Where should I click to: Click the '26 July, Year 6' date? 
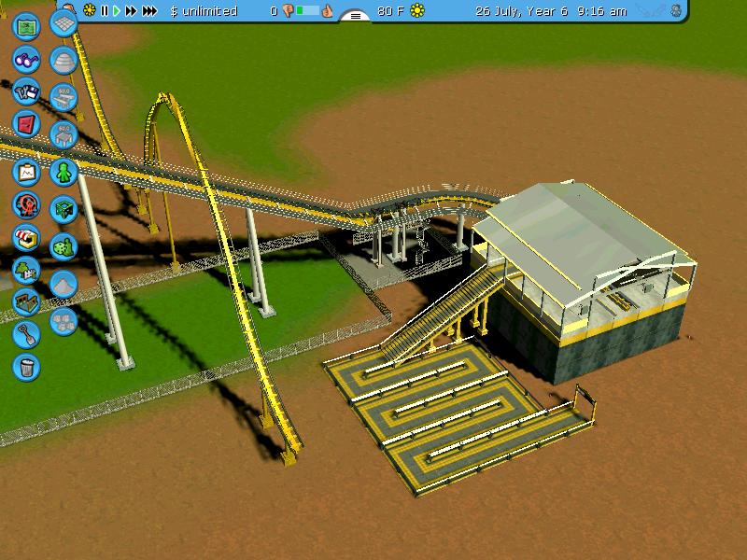pos(522,11)
